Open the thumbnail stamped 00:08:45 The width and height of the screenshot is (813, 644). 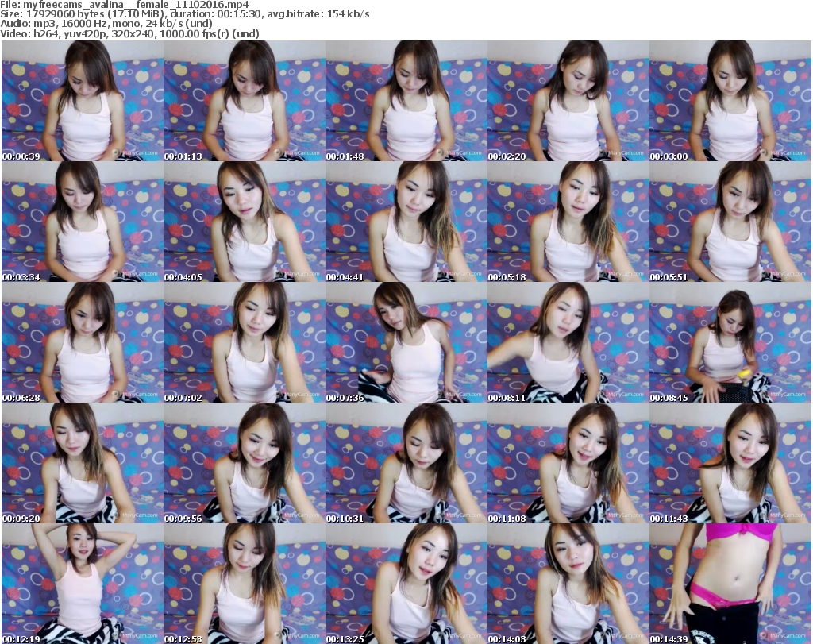(730, 343)
